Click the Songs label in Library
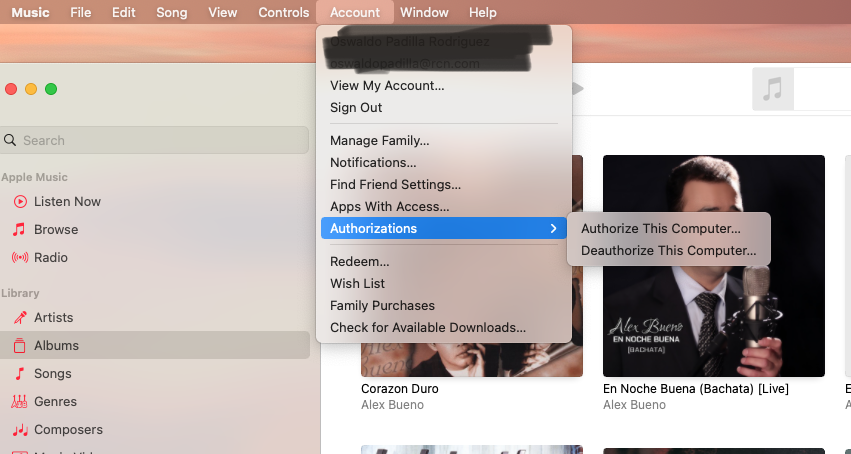This screenshot has height=454, width=851. 53,374
